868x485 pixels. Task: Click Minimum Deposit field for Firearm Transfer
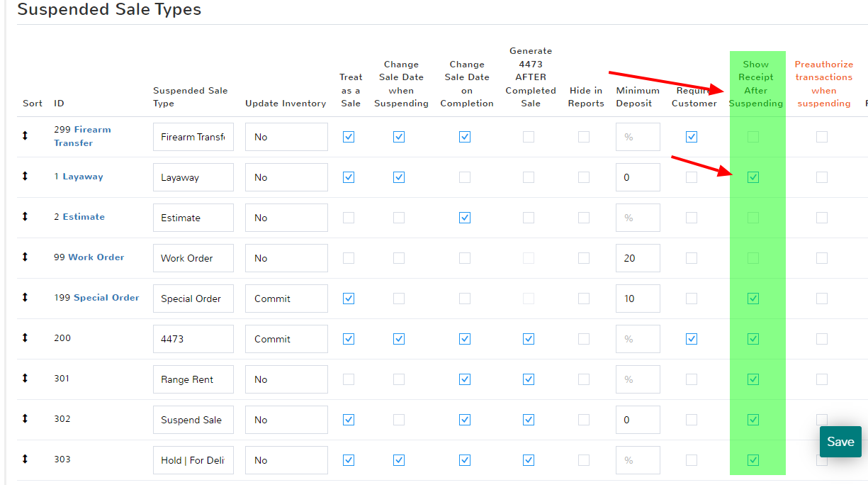point(638,137)
